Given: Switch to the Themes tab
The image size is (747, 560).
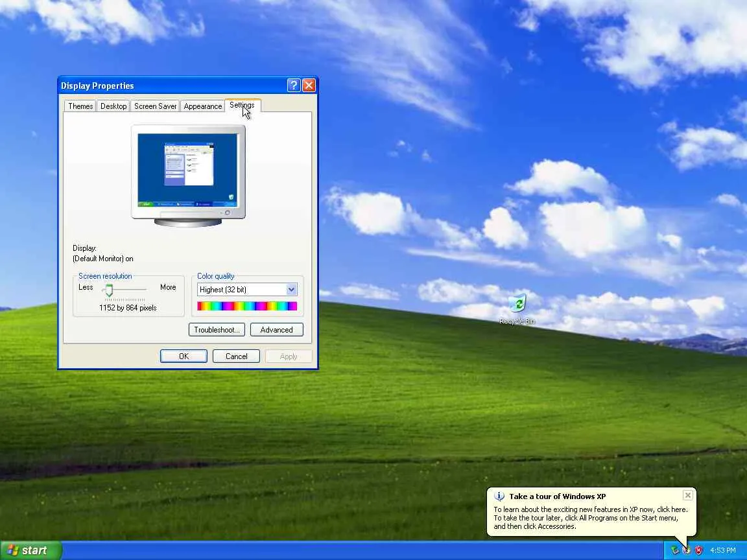Looking at the screenshot, I should (x=80, y=106).
